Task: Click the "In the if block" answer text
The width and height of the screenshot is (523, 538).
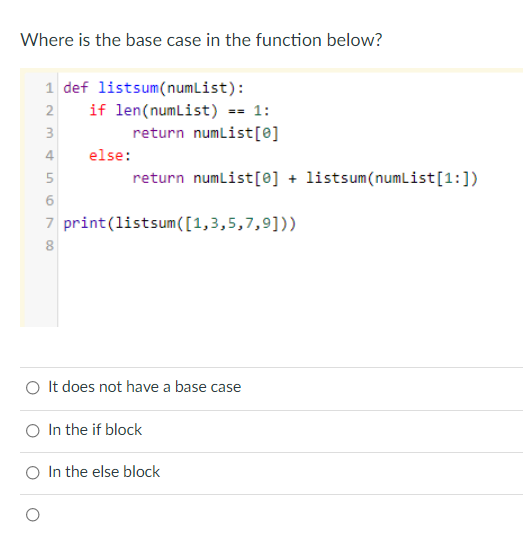Action: pyautogui.click(x=95, y=430)
